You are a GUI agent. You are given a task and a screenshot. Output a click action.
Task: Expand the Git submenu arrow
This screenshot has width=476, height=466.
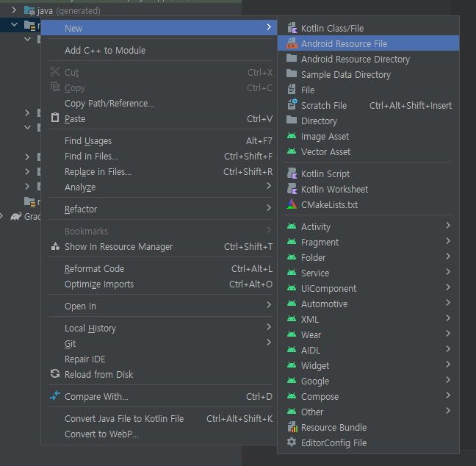pos(269,343)
